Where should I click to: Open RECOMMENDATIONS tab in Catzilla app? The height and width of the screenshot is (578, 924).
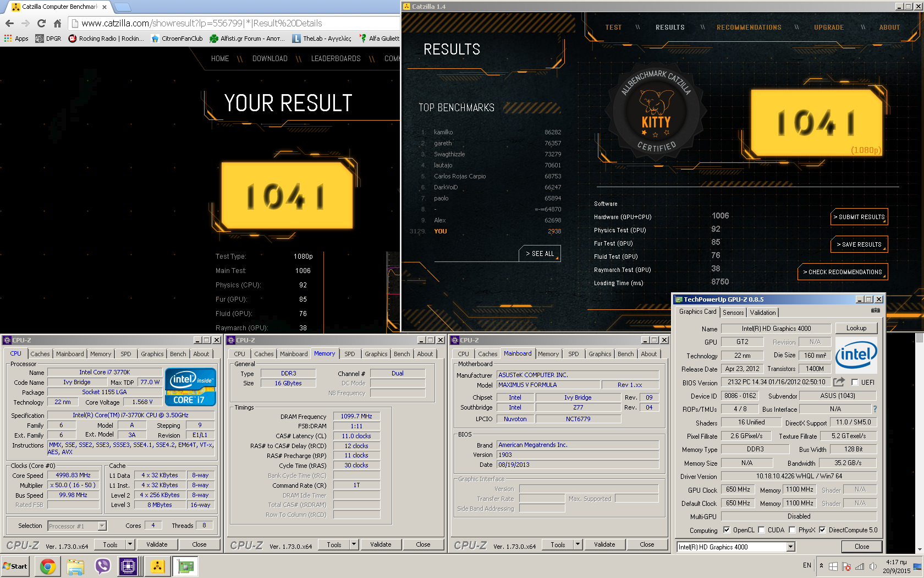click(749, 27)
